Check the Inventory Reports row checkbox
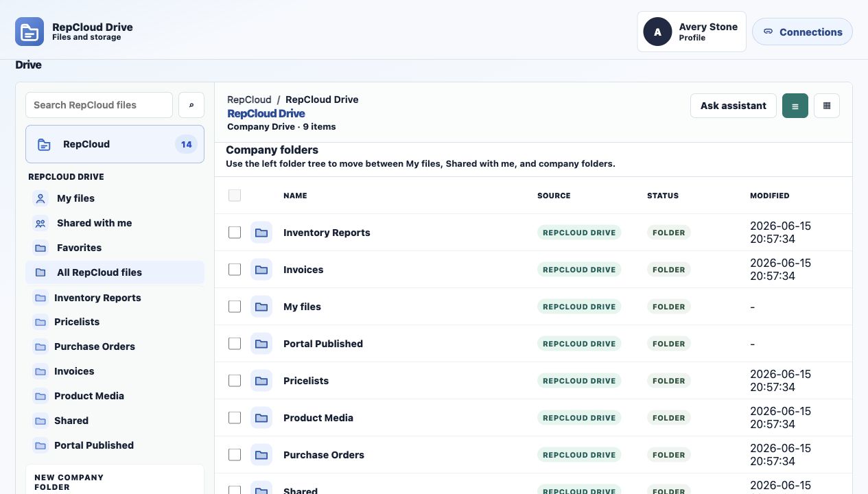 [x=235, y=233]
